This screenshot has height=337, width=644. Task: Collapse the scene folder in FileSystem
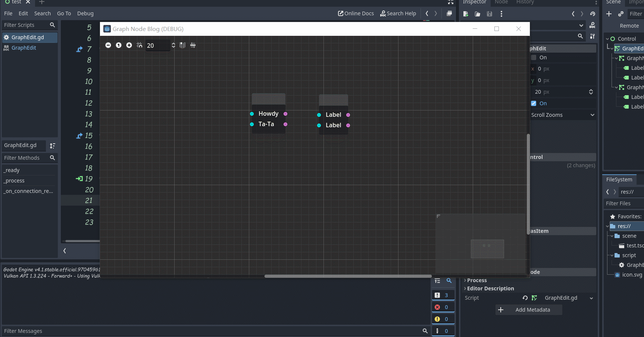click(612, 236)
